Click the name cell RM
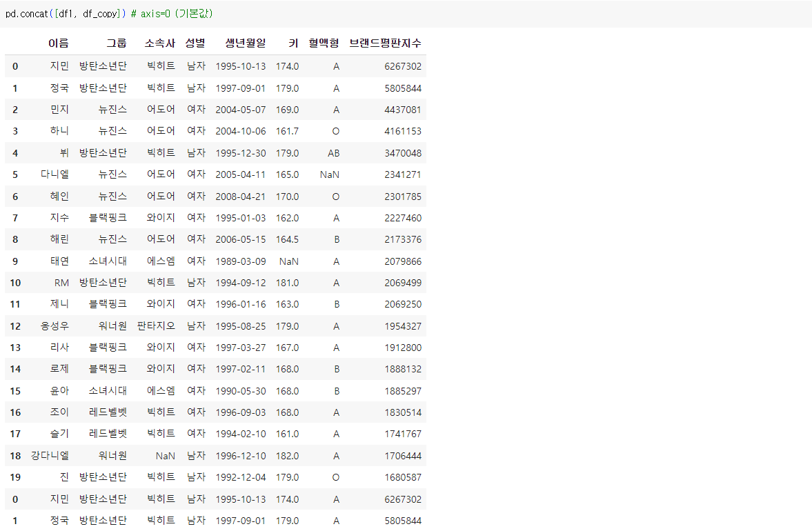The width and height of the screenshot is (812, 531). tap(61, 283)
